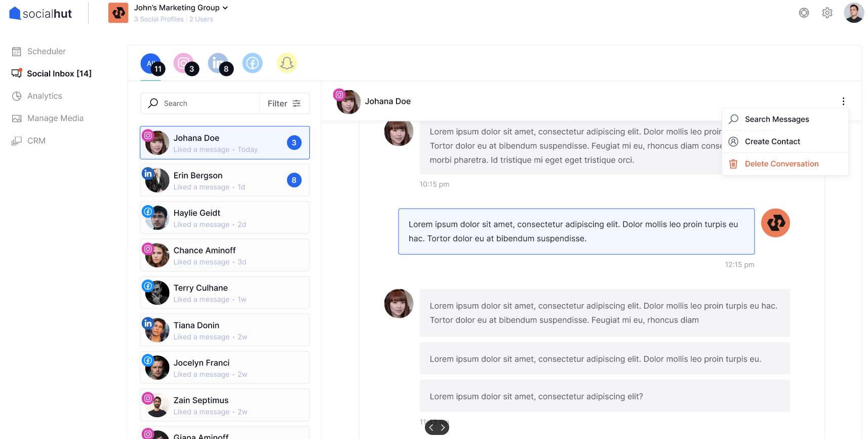Viewport: 868px width, 439px height.
Task: Choose Create Contact from menu
Action: click(x=772, y=142)
